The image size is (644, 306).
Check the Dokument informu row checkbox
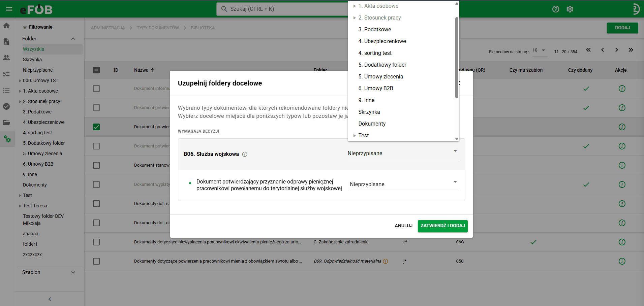(x=96, y=89)
